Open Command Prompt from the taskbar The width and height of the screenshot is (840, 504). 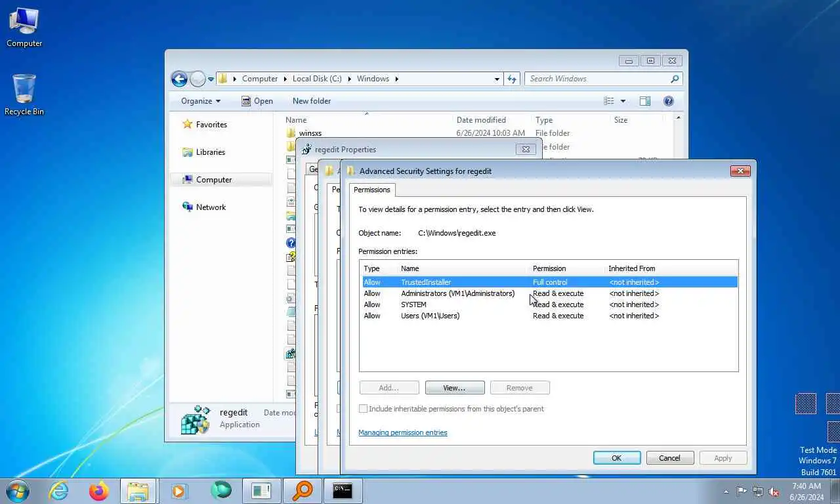(x=343, y=491)
